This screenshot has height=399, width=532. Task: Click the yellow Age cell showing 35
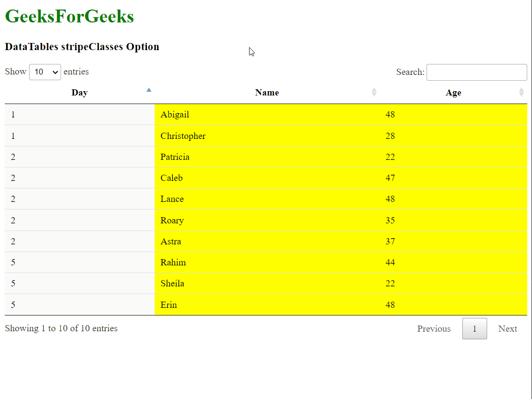pos(390,220)
